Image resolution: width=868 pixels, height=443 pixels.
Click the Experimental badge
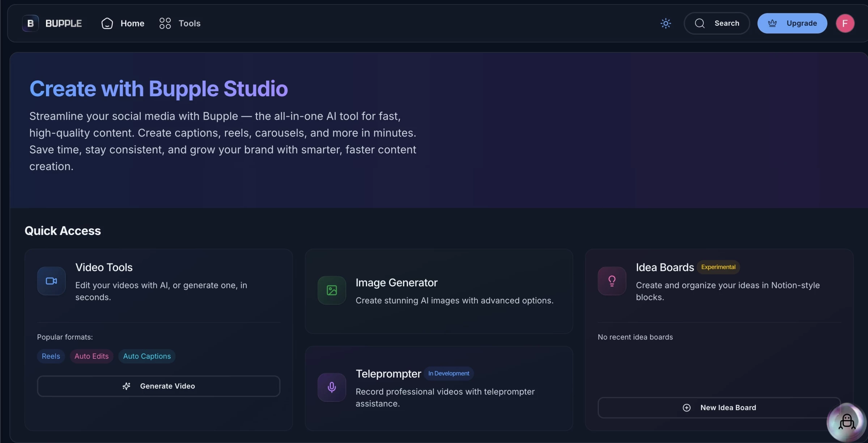coord(718,267)
